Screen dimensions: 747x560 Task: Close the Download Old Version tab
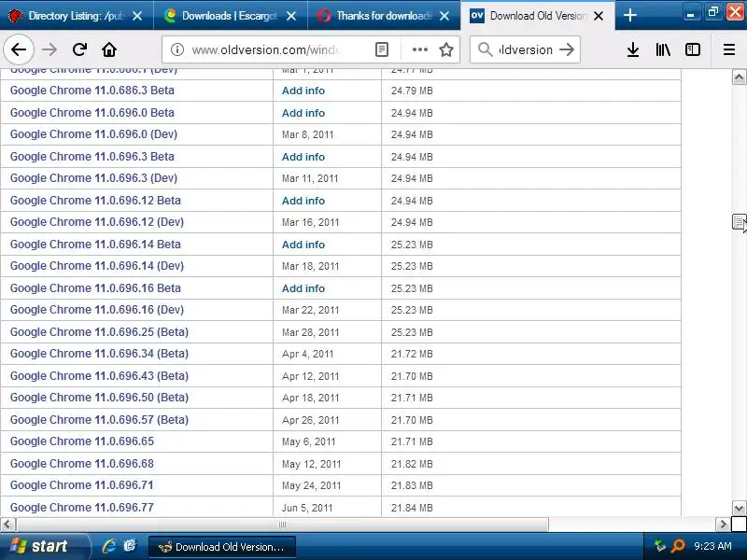pyautogui.click(x=599, y=16)
